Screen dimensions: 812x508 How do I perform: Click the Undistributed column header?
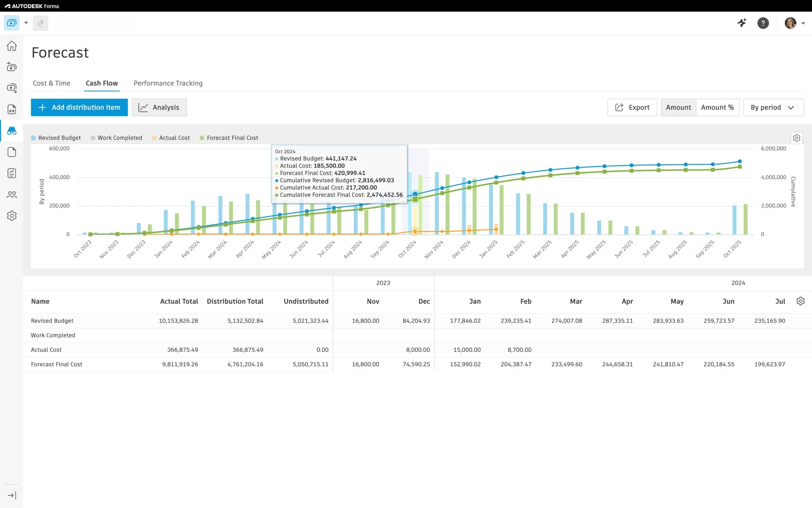click(x=306, y=302)
